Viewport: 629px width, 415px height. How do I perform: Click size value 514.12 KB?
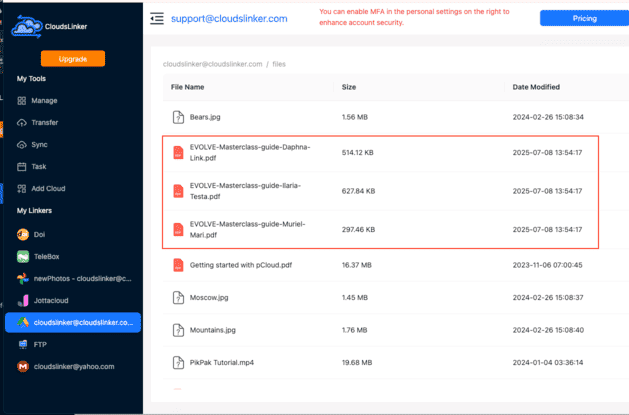coord(357,152)
